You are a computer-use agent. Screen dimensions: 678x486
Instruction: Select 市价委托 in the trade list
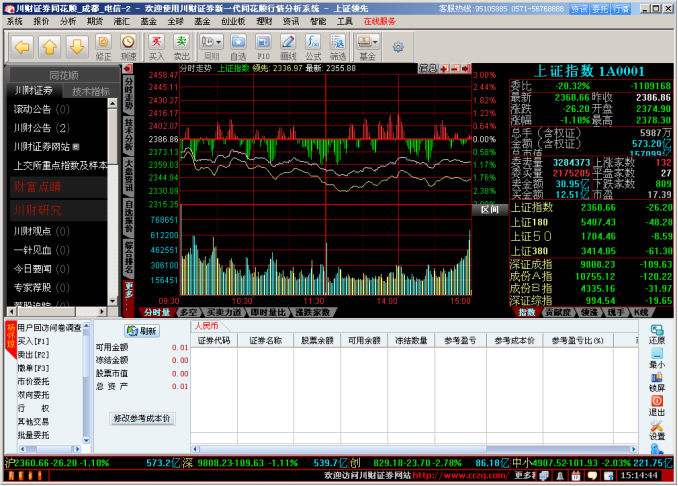coord(34,381)
